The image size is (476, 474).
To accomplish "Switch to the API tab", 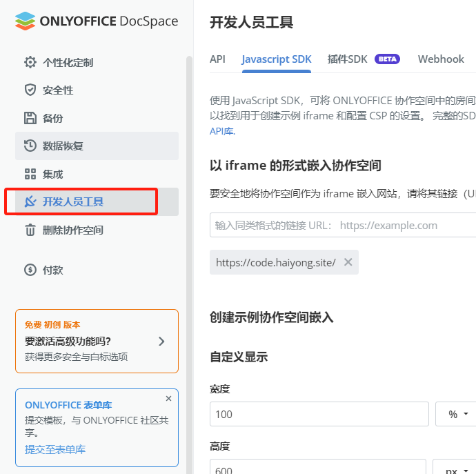I will pos(217,59).
